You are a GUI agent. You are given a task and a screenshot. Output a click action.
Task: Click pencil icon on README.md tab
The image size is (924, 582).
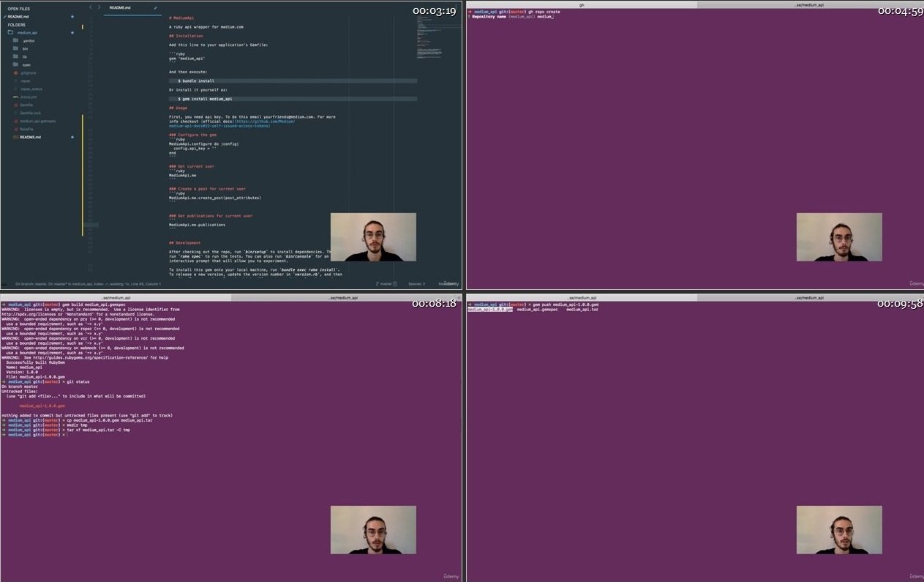click(x=156, y=7)
